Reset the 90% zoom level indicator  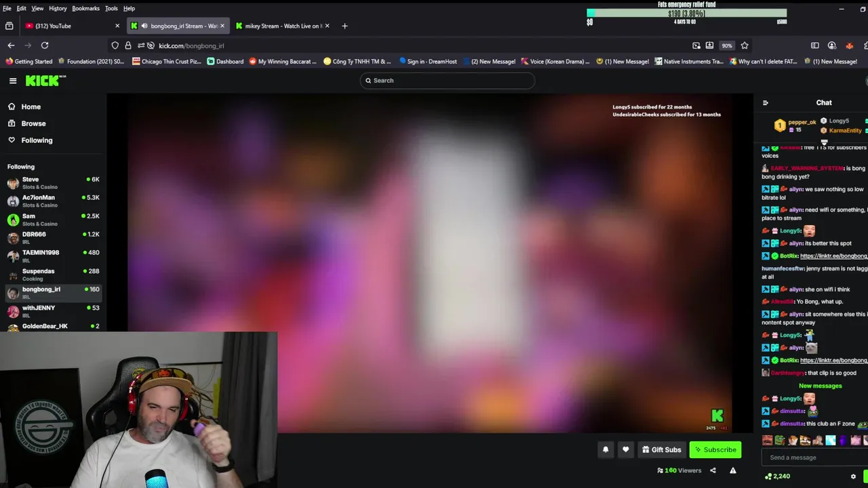[x=727, y=45]
